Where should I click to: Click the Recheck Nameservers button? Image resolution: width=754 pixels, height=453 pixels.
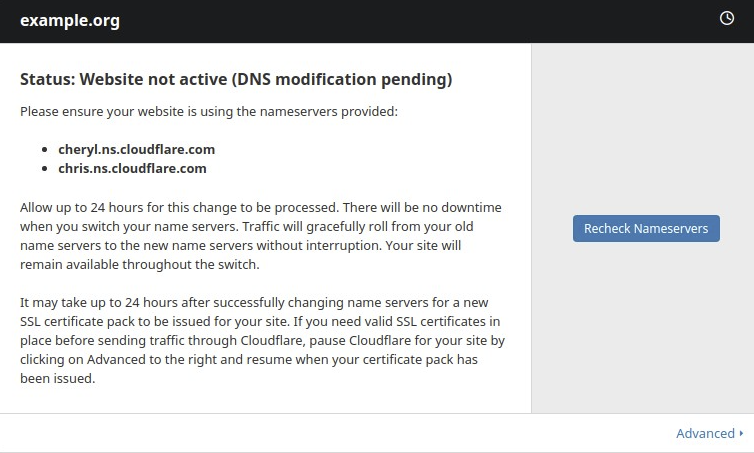click(x=646, y=228)
